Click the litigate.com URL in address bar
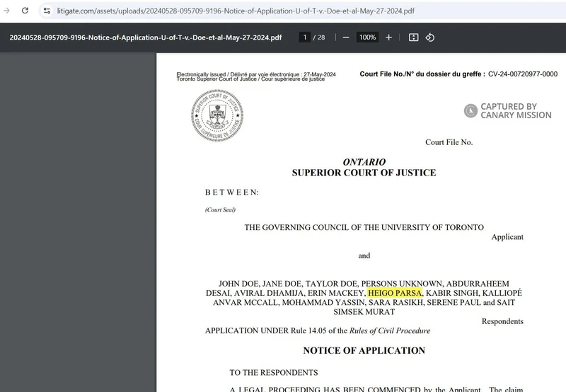 point(236,11)
